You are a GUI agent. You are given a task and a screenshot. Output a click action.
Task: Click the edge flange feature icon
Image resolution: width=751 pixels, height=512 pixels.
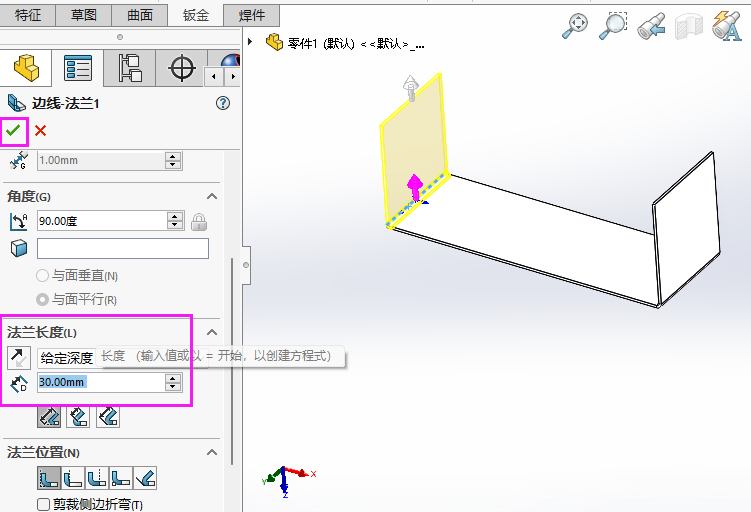tap(16, 102)
